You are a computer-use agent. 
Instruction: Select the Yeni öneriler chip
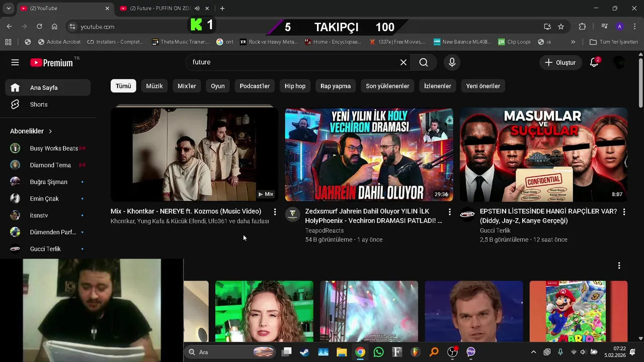483,86
